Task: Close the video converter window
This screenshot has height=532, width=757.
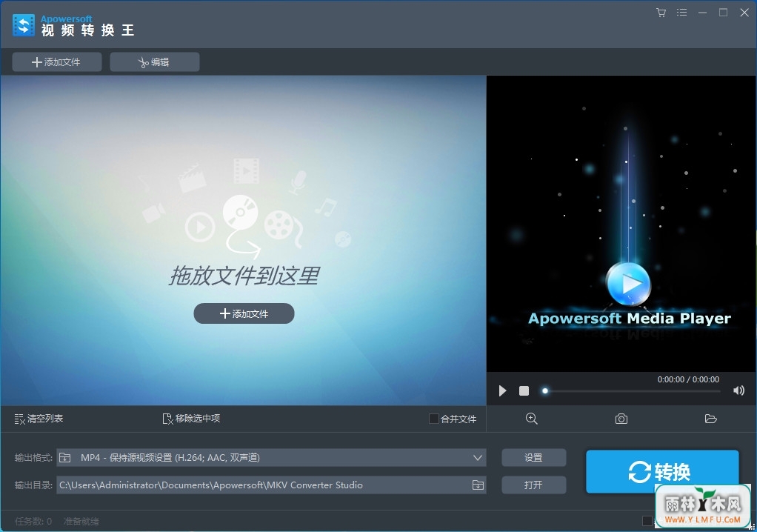Action: click(744, 13)
